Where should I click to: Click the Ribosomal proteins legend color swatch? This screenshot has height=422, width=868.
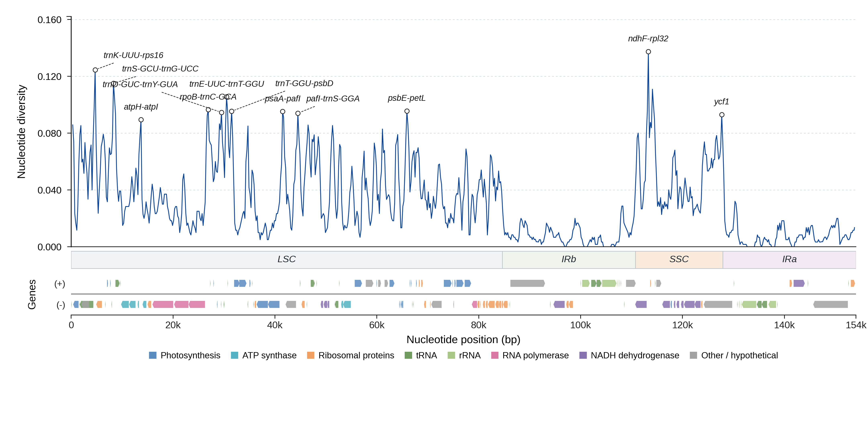(311, 355)
